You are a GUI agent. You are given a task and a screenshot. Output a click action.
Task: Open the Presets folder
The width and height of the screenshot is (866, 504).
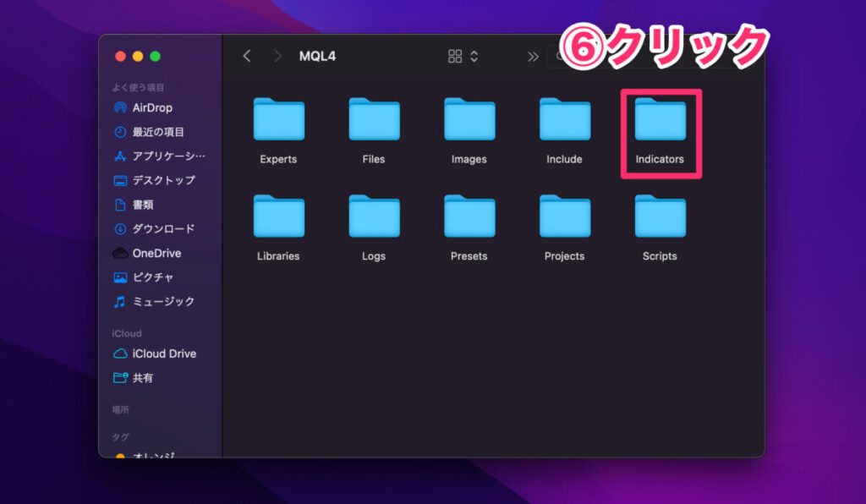[x=469, y=216]
